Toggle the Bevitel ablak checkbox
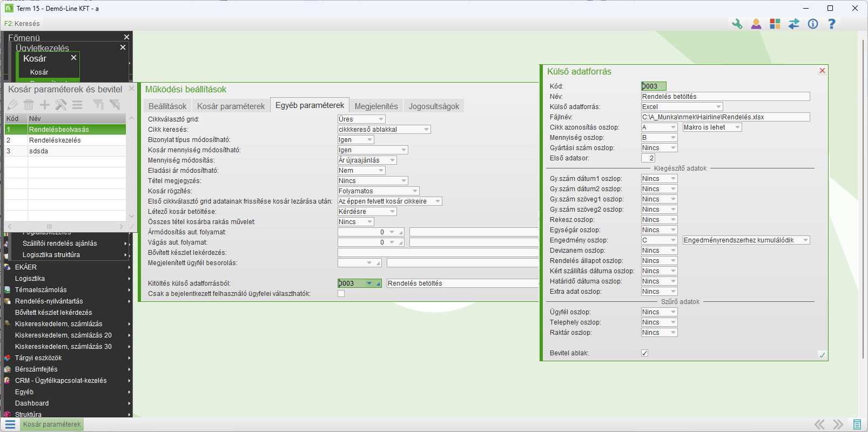The height and width of the screenshot is (432, 868). click(x=644, y=353)
